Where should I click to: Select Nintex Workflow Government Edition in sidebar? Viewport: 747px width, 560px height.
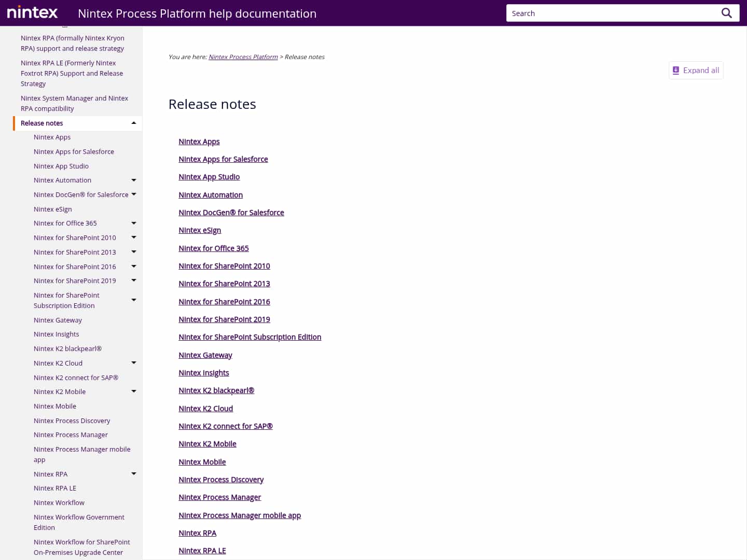(79, 522)
